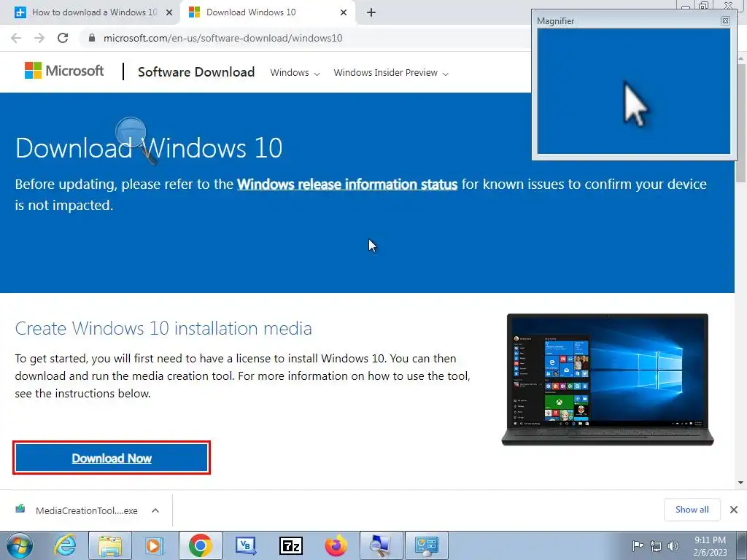Open the MediaCreationTool exe download item

tap(86, 510)
